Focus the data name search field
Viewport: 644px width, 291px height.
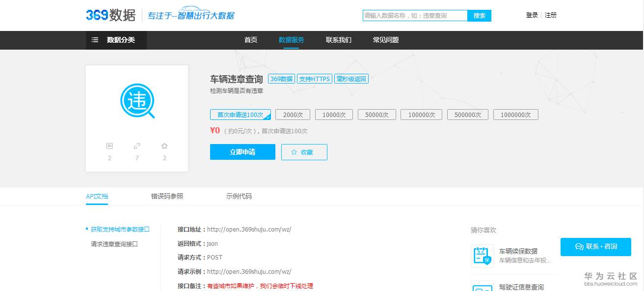coord(415,16)
